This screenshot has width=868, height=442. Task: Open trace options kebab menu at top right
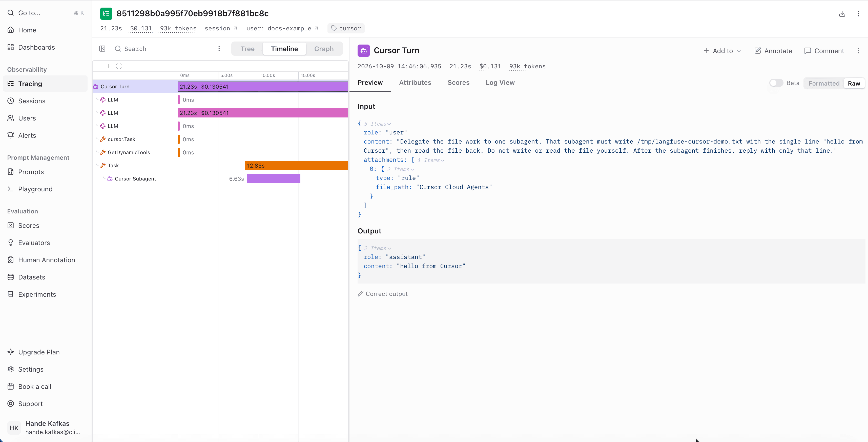pyautogui.click(x=858, y=13)
